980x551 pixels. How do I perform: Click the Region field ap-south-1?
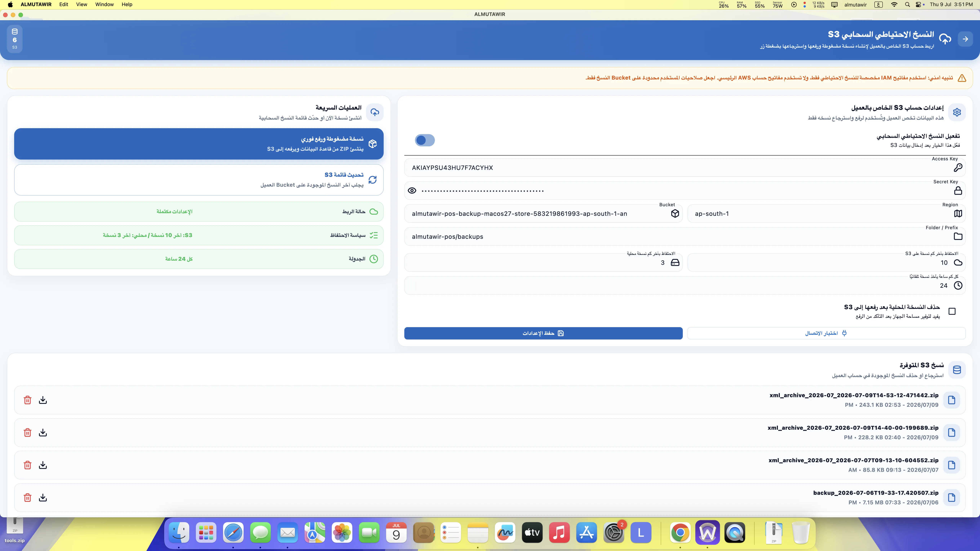click(x=826, y=214)
